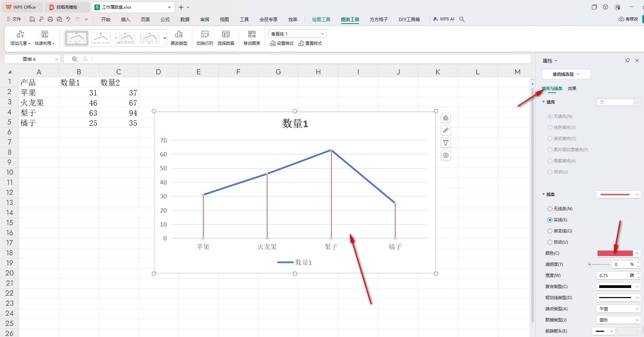Select No Fill (无填充) radio
The image size is (644, 337).
550,116
